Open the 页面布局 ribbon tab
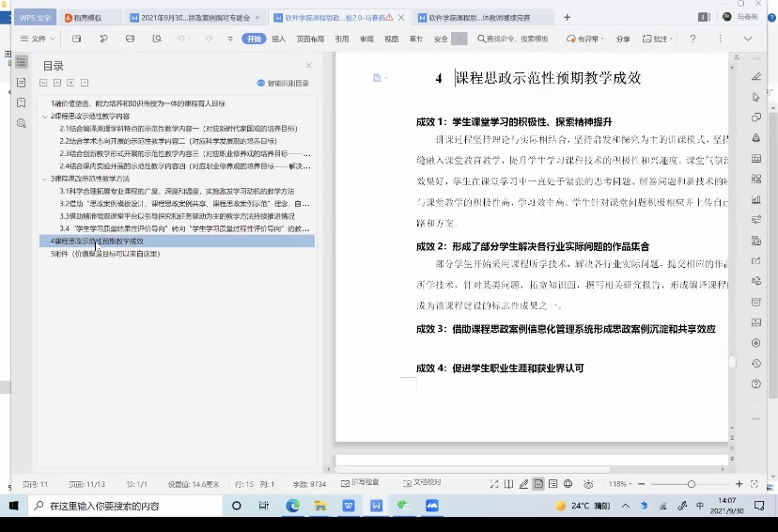The width and height of the screenshot is (778, 532). (310, 39)
